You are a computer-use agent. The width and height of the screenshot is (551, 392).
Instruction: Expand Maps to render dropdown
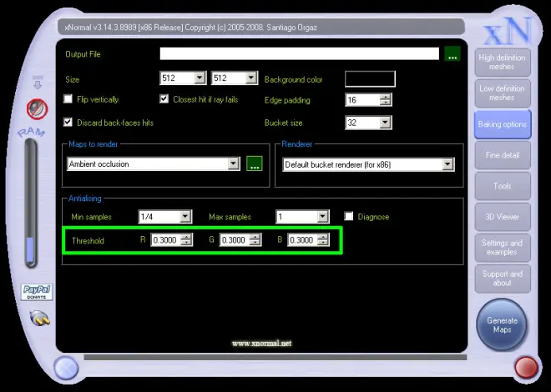point(233,163)
